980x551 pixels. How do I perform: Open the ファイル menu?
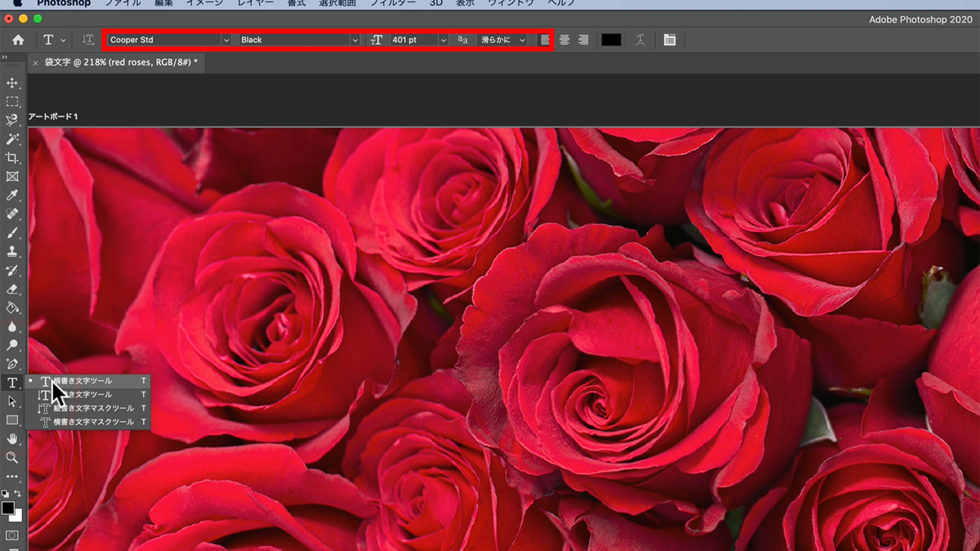click(123, 3)
